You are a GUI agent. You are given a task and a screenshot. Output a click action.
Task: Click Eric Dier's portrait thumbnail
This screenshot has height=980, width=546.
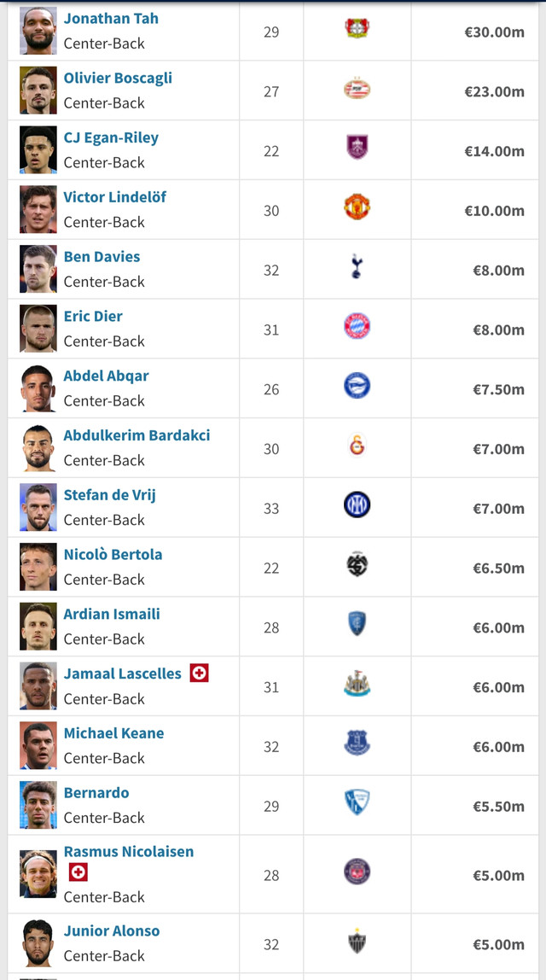tap(38, 329)
